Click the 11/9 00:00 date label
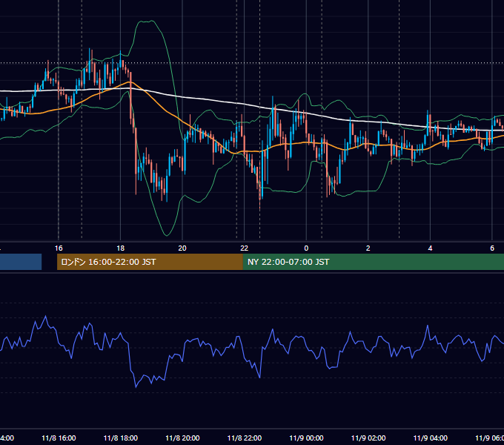504x445 pixels. 306,438
